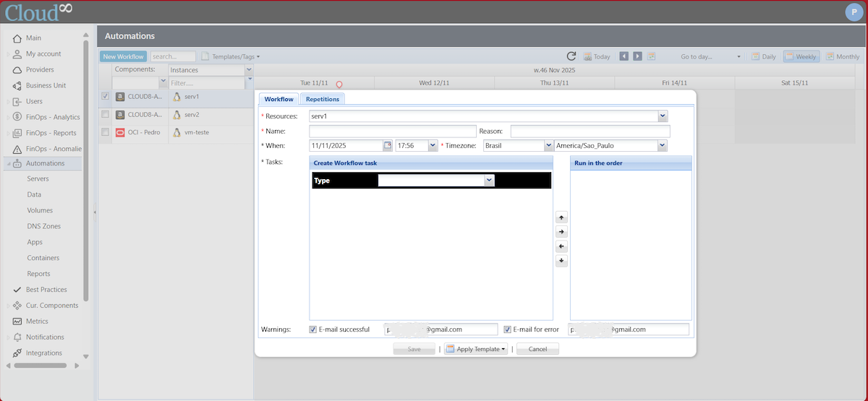Switch to the Daily view

pos(764,56)
